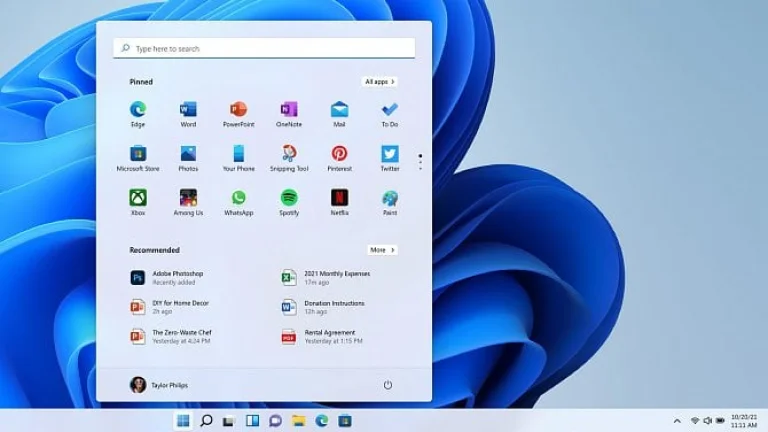The image size is (768, 432).
Task: Open Search from the taskbar
Action: click(x=207, y=421)
